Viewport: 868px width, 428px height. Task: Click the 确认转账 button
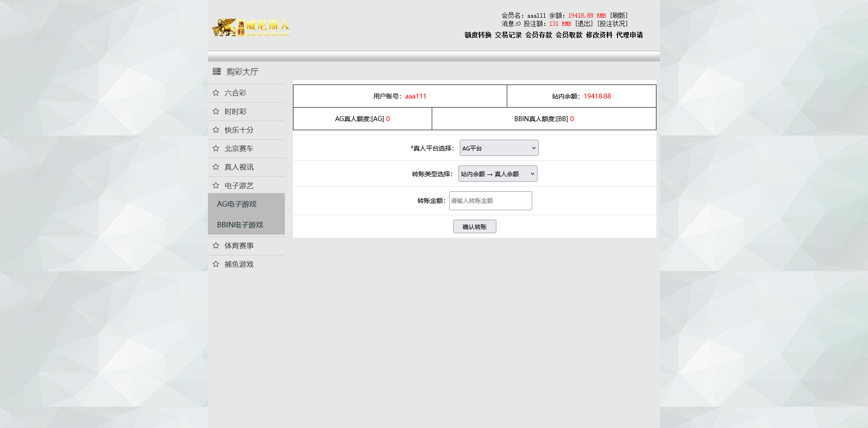pos(474,226)
